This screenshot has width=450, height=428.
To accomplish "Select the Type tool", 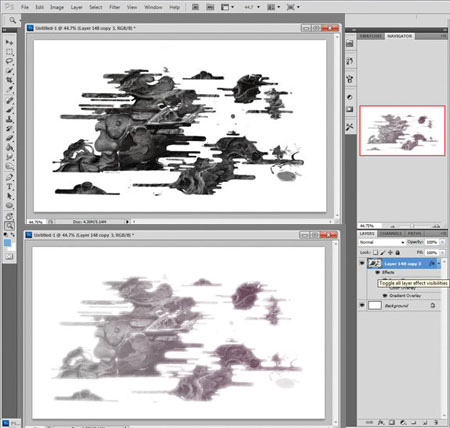I will pos(9,187).
